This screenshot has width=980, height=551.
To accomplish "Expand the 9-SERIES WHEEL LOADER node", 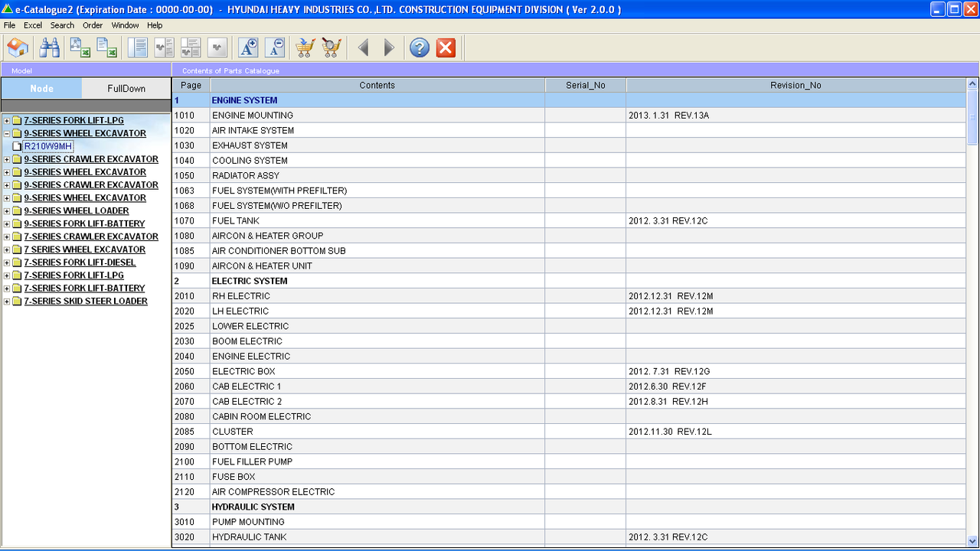I will [x=7, y=211].
